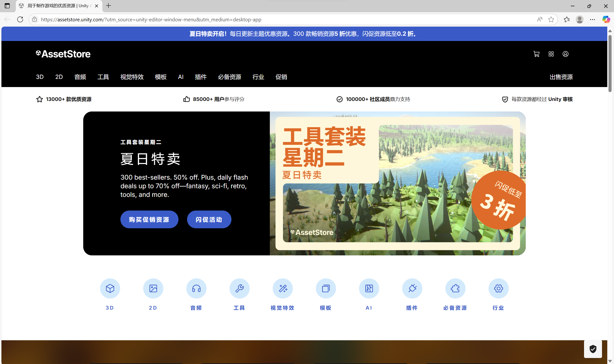Image resolution: width=614 pixels, height=364 pixels.
Task: Open the Favorites list icon
Action: click(567, 19)
